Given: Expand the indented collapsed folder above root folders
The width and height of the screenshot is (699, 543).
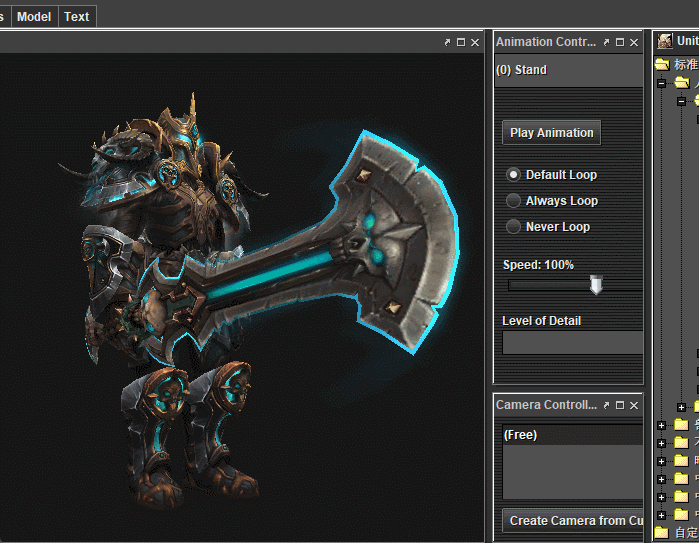Looking at the screenshot, I should click(x=681, y=407).
